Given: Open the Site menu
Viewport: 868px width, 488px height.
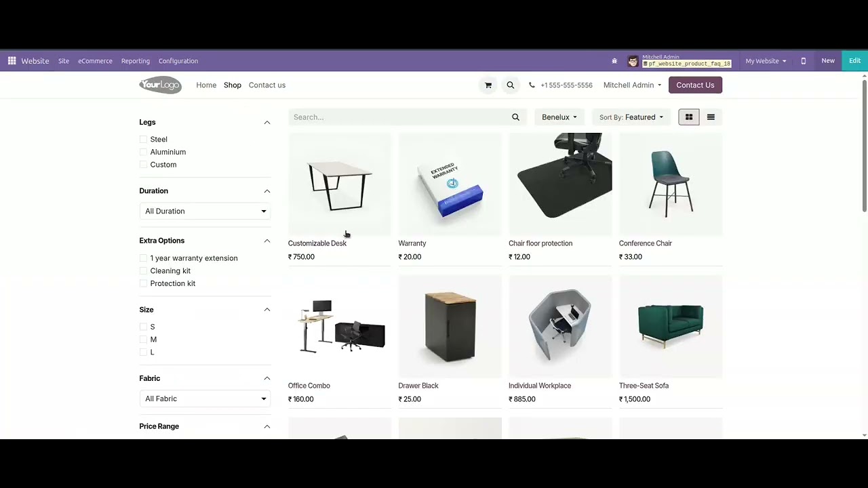Looking at the screenshot, I should click(x=64, y=61).
